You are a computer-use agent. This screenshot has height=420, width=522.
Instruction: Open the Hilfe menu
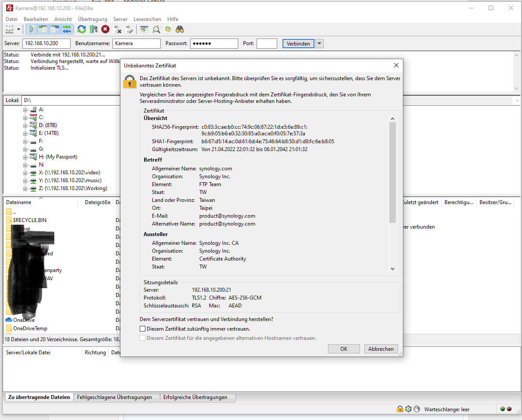pyautogui.click(x=173, y=19)
